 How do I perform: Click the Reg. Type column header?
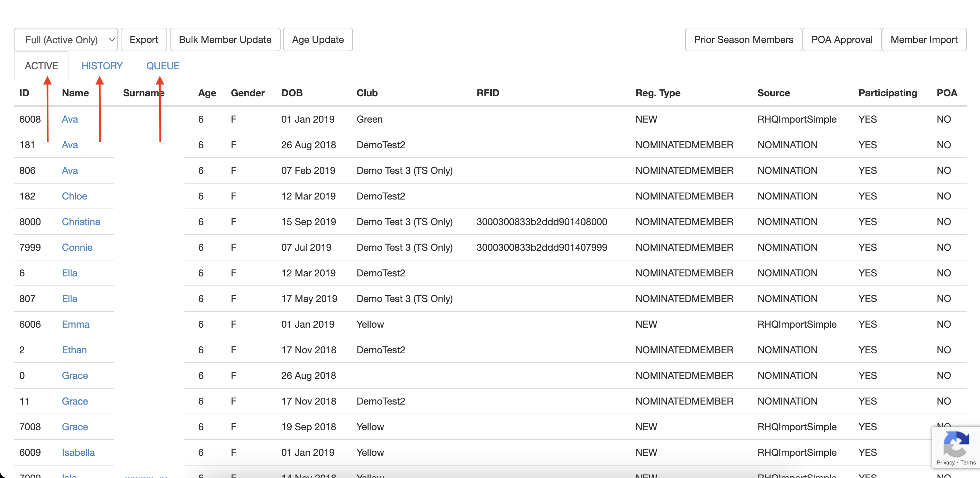[658, 93]
